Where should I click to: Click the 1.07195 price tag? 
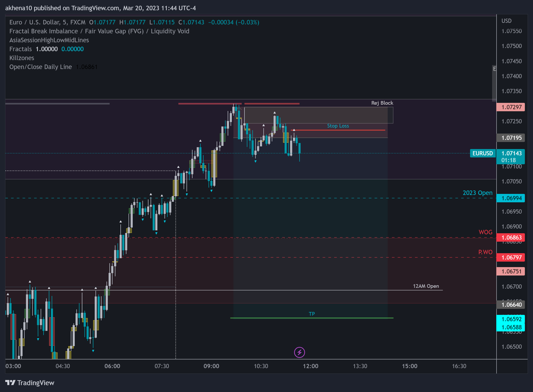[x=511, y=138]
